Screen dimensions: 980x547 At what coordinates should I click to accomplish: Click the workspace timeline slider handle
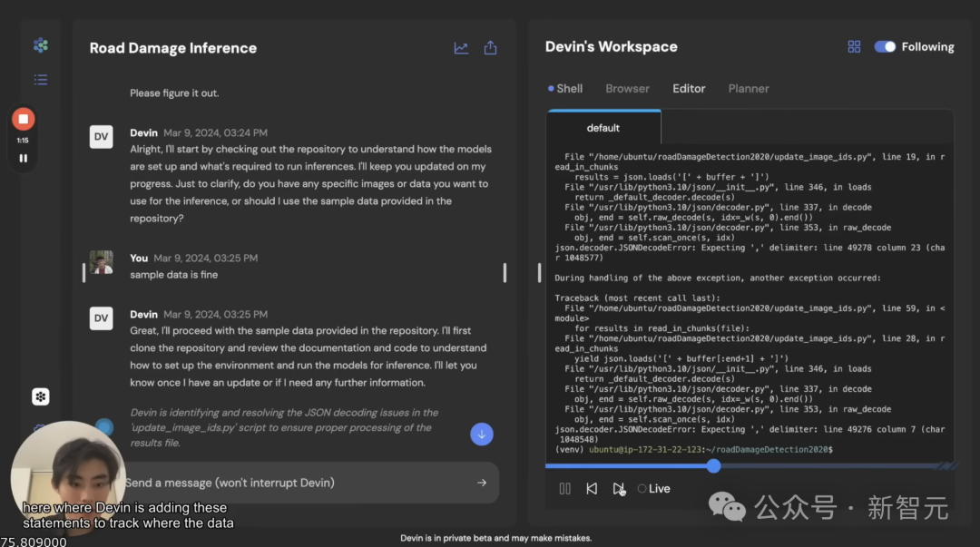click(x=714, y=465)
